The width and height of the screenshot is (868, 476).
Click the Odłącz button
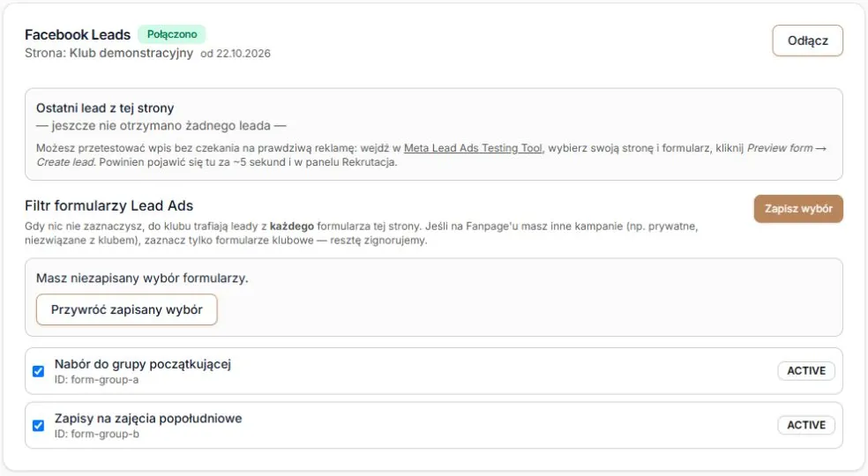pyautogui.click(x=807, y=41)
